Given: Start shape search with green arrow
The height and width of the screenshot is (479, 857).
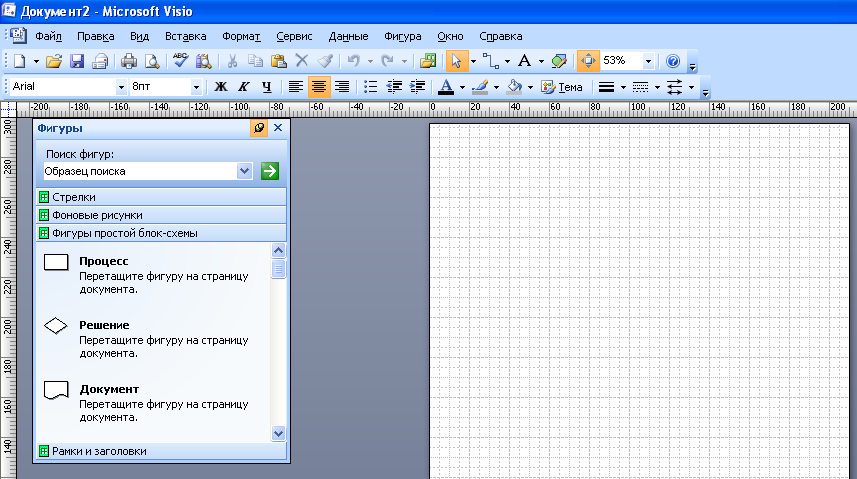Looking at the screenshot, I should [x=269, y=171].
